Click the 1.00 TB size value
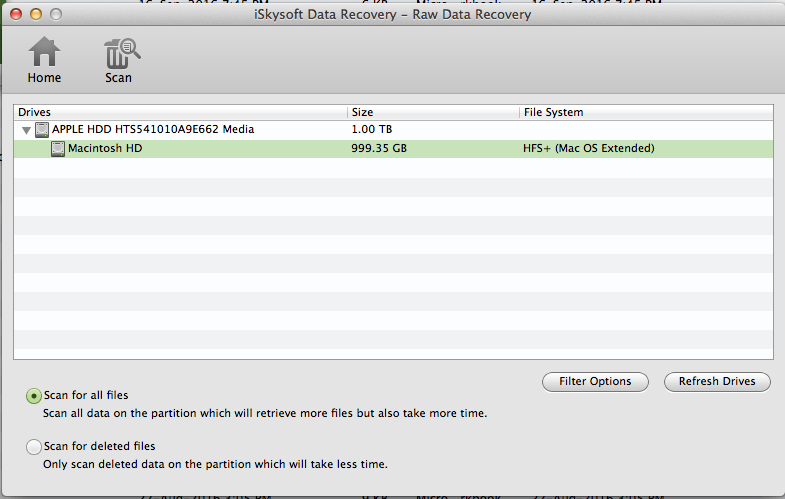This screenshot has width=785, height=499. coord(371,129)
